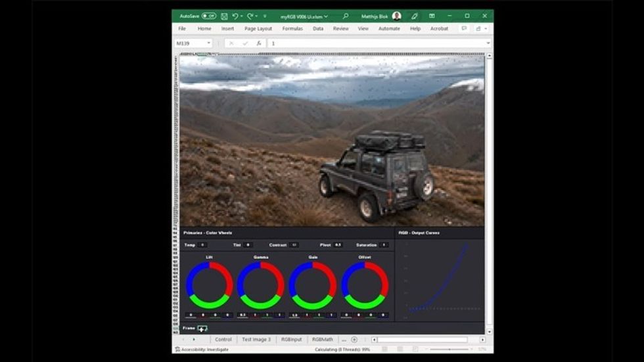Switch to the RGBInput sheet tab
This screenshot has width=644, height=362.
(x=291, y=340)
